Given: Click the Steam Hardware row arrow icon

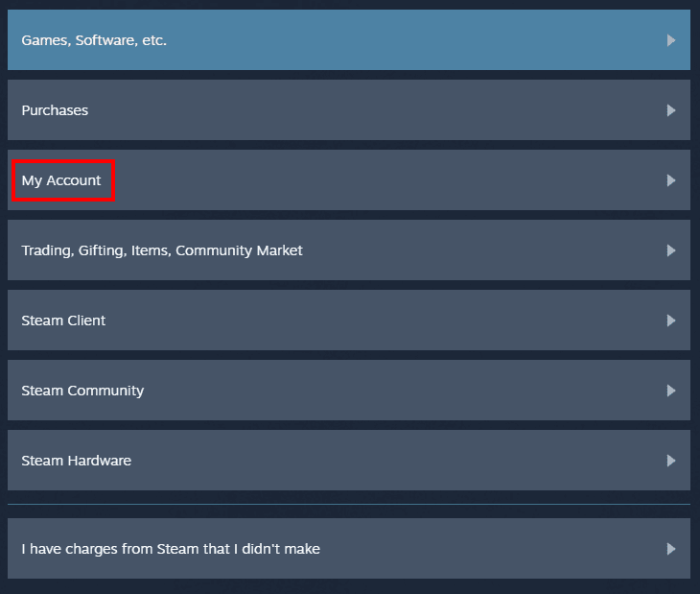Looking at the screenshot, I should pos(671,461).
